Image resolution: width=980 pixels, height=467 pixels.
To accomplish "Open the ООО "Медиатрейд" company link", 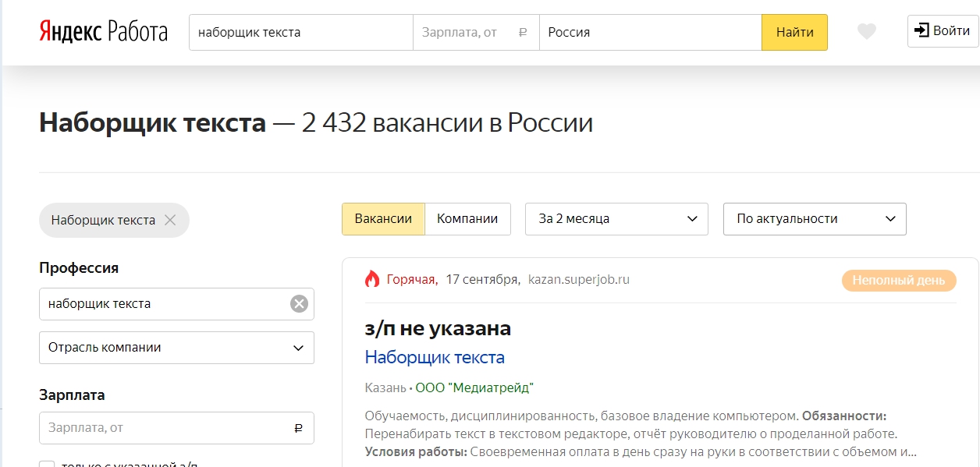I will [x=474, y=388].
